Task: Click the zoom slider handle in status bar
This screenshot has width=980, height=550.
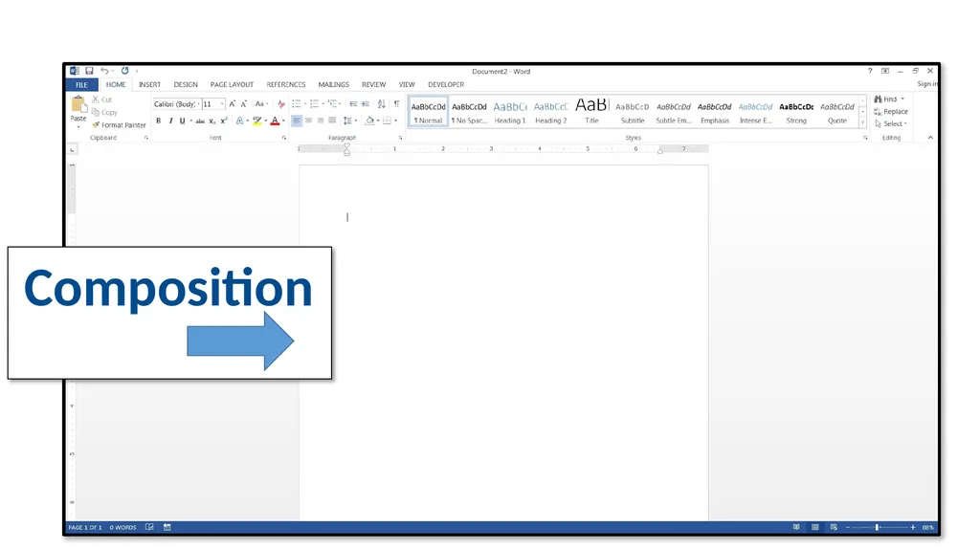Action: tap(878, 527)
